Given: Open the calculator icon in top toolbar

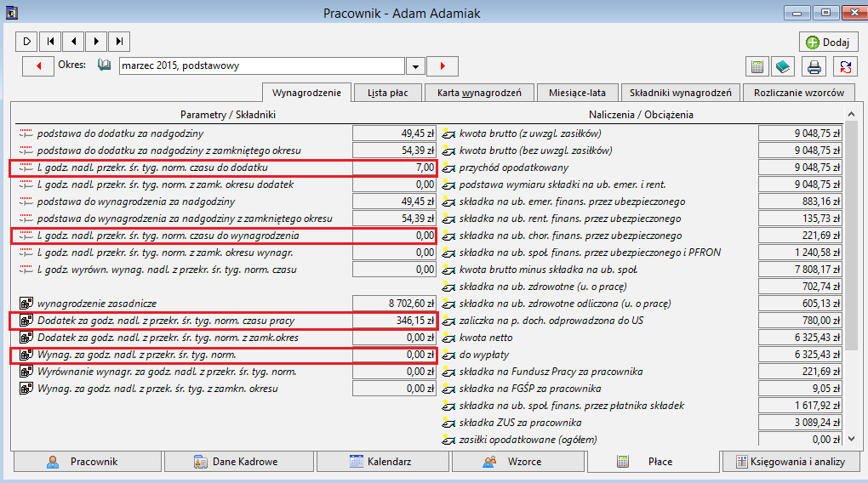Looking at the screenshot, I should coord(757,67).
